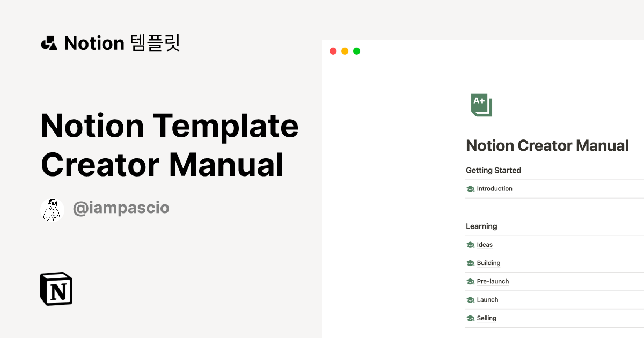Navigate to the Selling page

[x=486, y=318]
